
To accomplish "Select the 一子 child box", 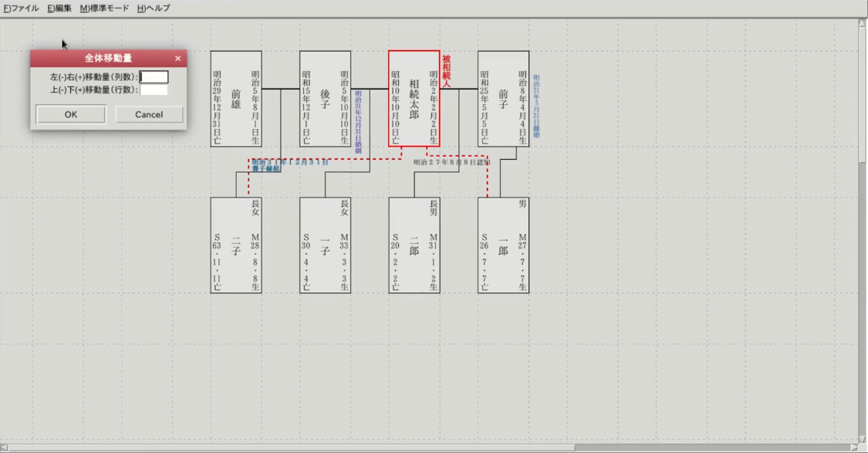I will pos(325,245).
